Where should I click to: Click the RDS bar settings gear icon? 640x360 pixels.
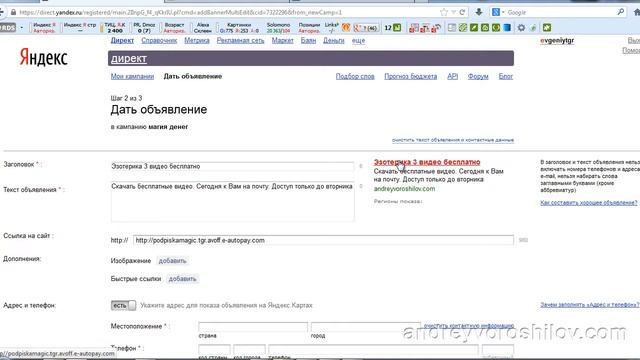[521, 28]
